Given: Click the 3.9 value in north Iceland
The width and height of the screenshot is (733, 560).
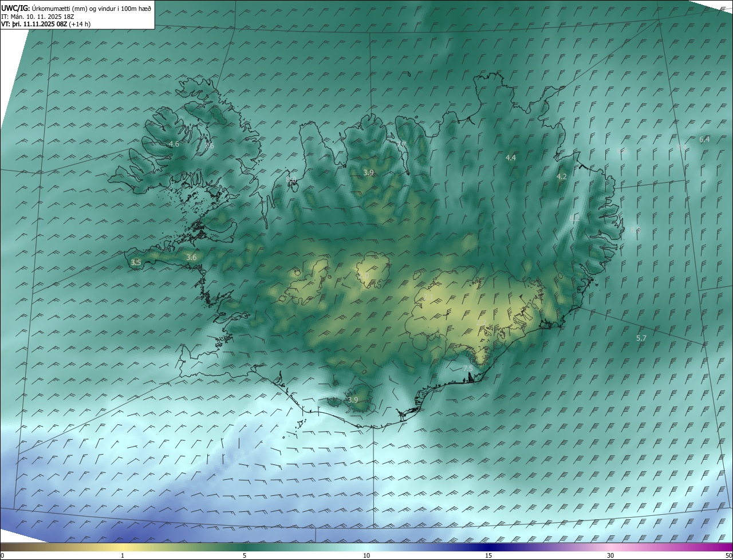Looking at the screenshot, I should [369, 172].
